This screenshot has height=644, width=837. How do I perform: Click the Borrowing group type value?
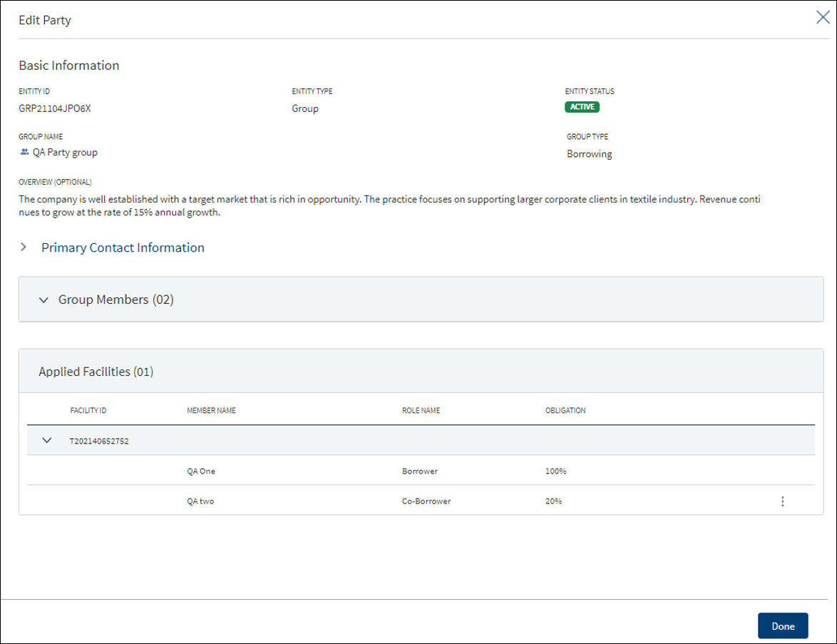590,154
